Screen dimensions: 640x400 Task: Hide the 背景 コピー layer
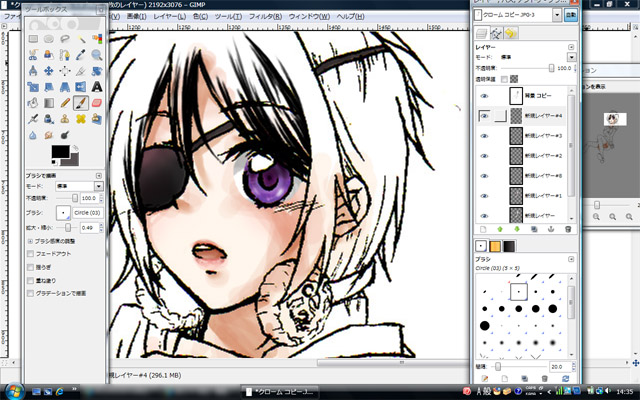point(484,96)
